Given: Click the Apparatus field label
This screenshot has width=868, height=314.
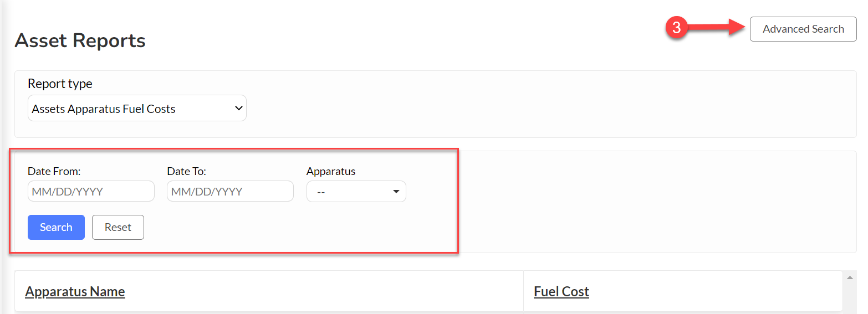Looking at the screenshot, I should (x=331, y=171).
